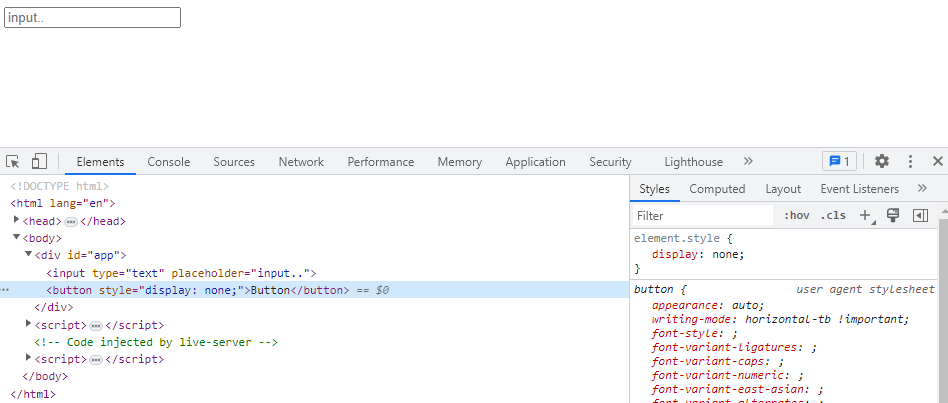
Task: Select the DOCTYPE html line
Action: coord(59,186)
